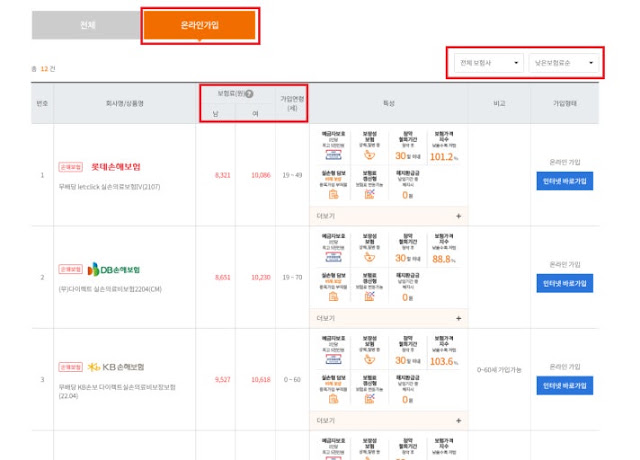640x460 pixels.
Task: Open 무배당 let:click 실손의료보험 product name
Action: [109, 187]
